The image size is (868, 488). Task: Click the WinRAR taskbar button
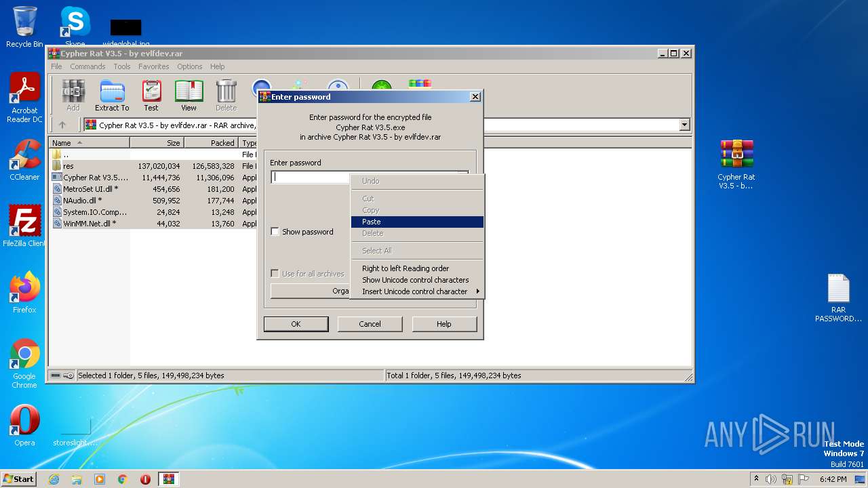pos(169,479)
